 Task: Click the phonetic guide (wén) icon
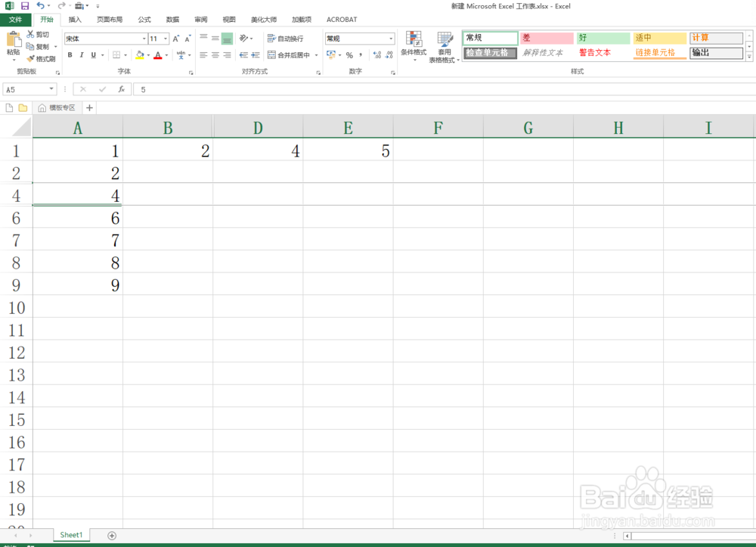181,55
